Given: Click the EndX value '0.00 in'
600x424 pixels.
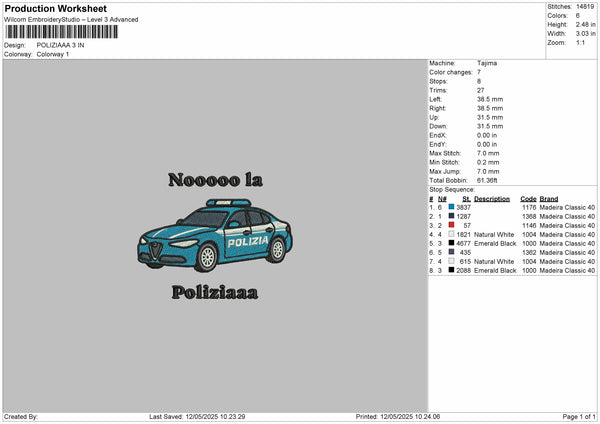Looking at the screenshot, I should point(487,135).
